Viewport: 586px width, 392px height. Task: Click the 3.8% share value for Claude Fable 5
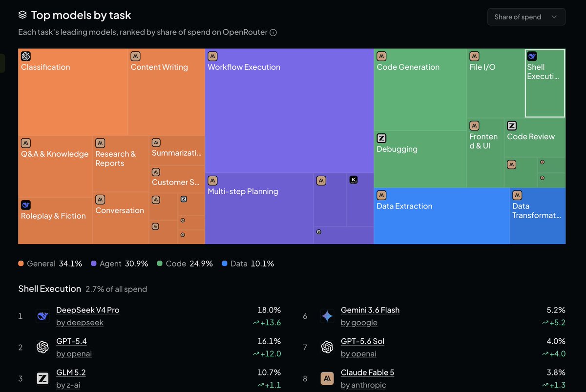[x=556, y=372]
